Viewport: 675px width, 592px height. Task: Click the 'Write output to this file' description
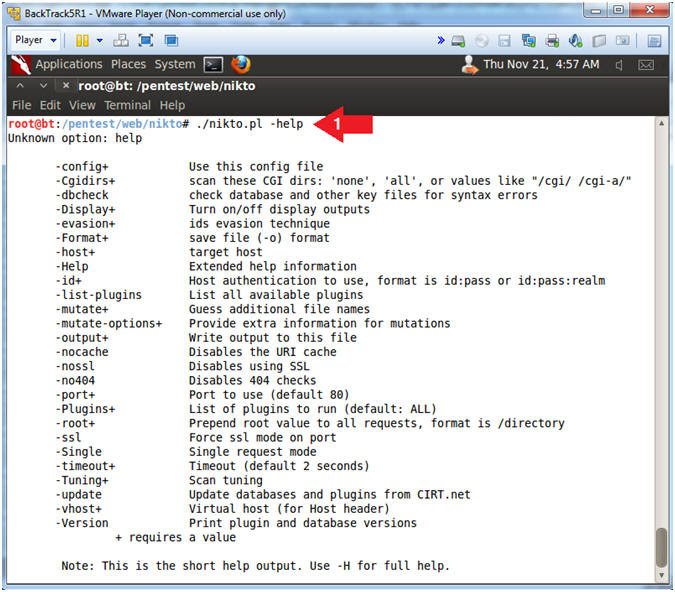click(273, 338)
